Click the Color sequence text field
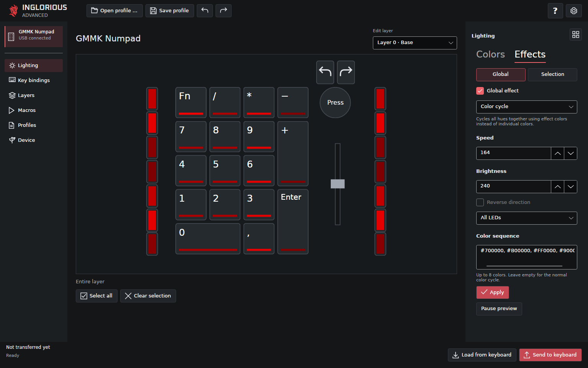588x368 pixels. click(x=527, y=257)
